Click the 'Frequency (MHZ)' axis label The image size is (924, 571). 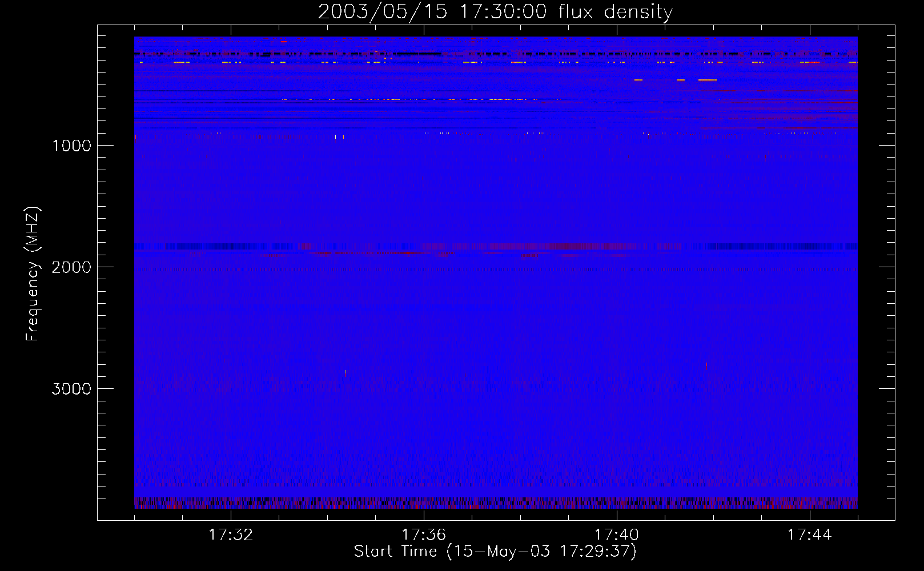(33, 274)
